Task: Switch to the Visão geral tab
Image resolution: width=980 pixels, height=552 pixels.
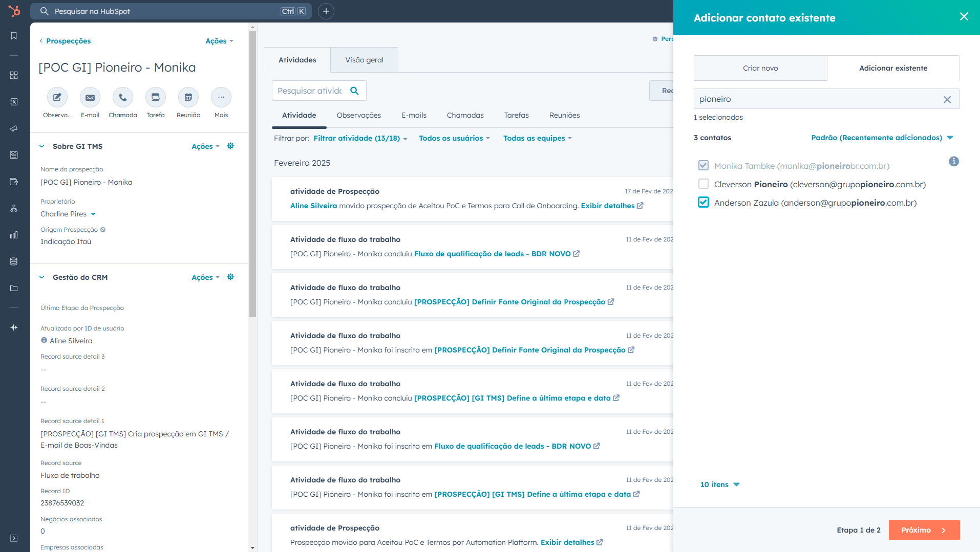Action: tap(364, 60)
